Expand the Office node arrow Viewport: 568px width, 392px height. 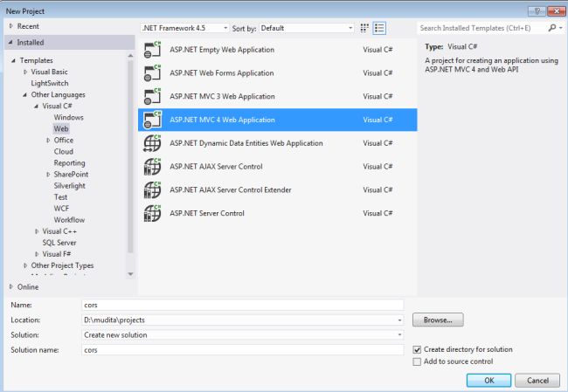click(x=48, y=140)
